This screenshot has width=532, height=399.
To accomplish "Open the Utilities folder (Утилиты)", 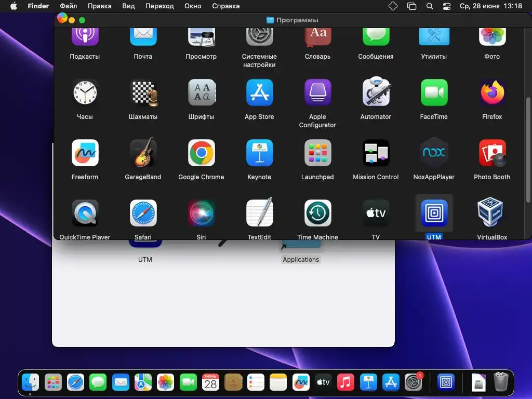I will [x=434, y=37].
